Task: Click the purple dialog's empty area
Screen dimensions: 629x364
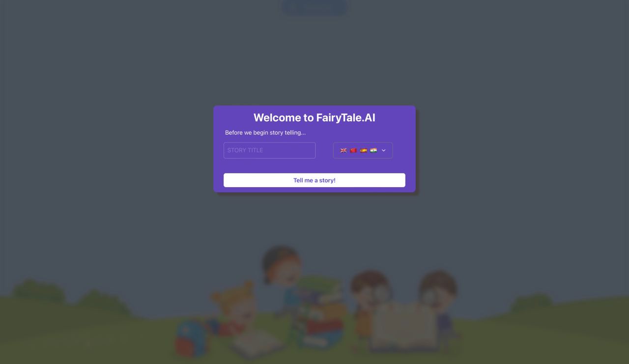Action: click(314, 166)
